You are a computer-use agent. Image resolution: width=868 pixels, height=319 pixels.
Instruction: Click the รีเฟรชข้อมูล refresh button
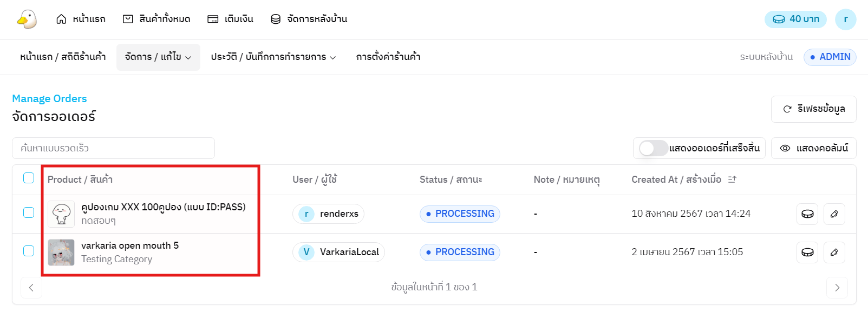click(x=813, y=109)
